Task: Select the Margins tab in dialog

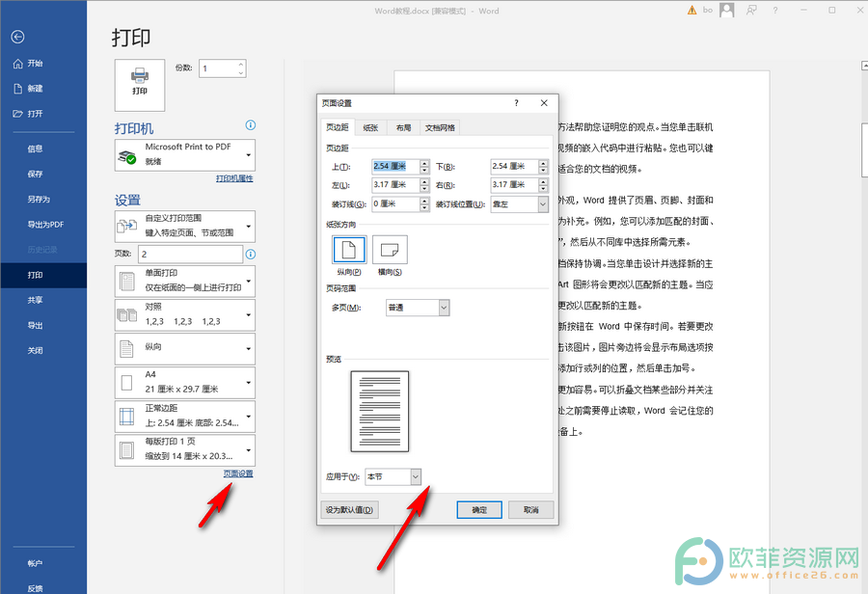Action: point(338,127)
